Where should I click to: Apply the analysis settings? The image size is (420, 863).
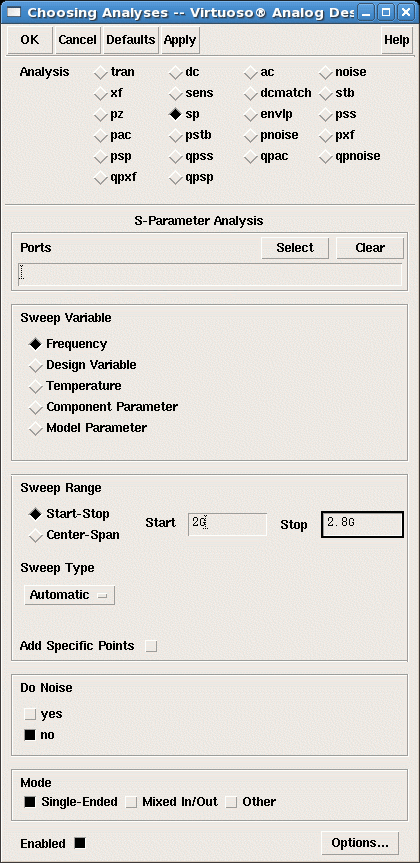pyautogui.click(x=180, y=40)
